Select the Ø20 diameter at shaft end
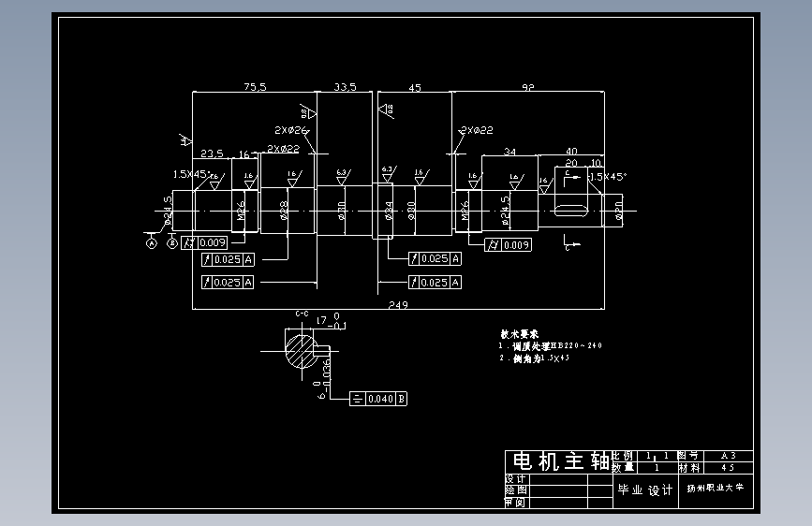Screen dimensions: 812x526 [619, 211]
